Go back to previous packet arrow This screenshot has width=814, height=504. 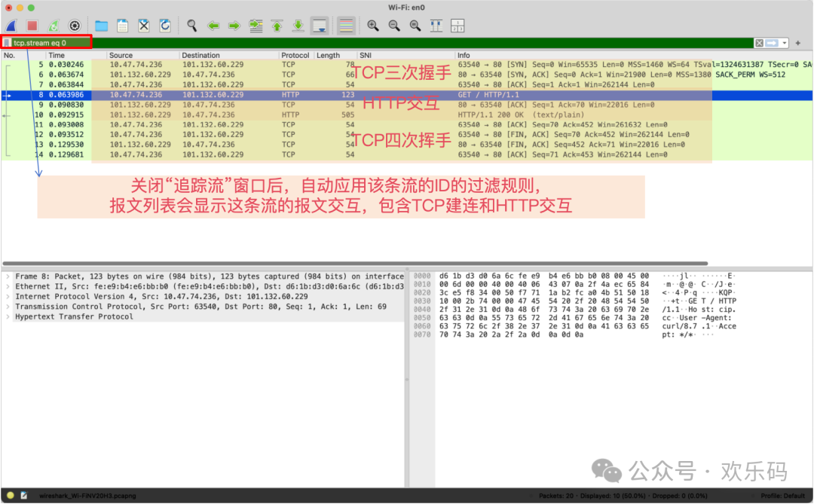pyautogui.click(x=213, y=26)
